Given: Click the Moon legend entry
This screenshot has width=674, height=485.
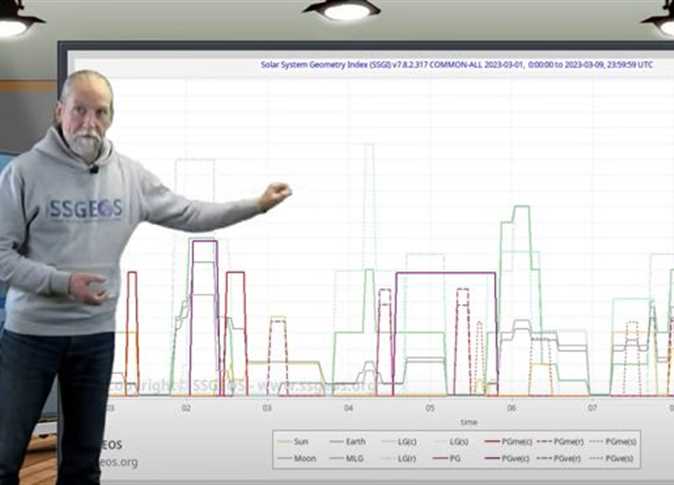Looking at the screenshot, I should (297, 458).
